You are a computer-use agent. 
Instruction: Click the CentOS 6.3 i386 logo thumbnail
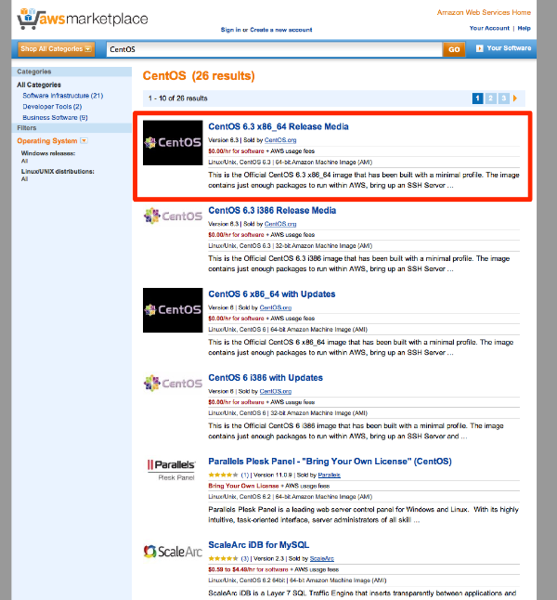(173, 216)
